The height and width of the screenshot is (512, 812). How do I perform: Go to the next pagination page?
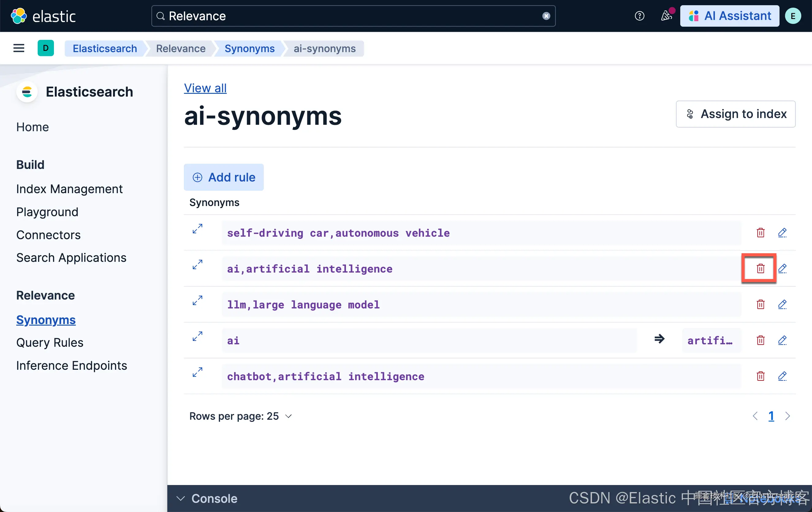pos(787,416)
